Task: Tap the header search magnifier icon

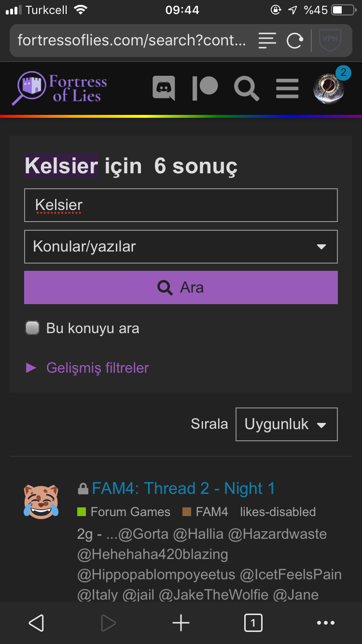Action: 247,89
